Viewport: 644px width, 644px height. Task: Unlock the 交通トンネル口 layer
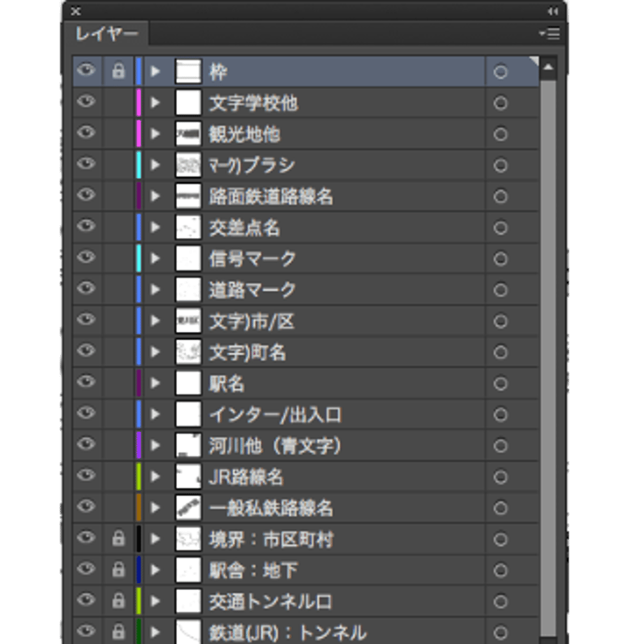(x=118, y=601)
